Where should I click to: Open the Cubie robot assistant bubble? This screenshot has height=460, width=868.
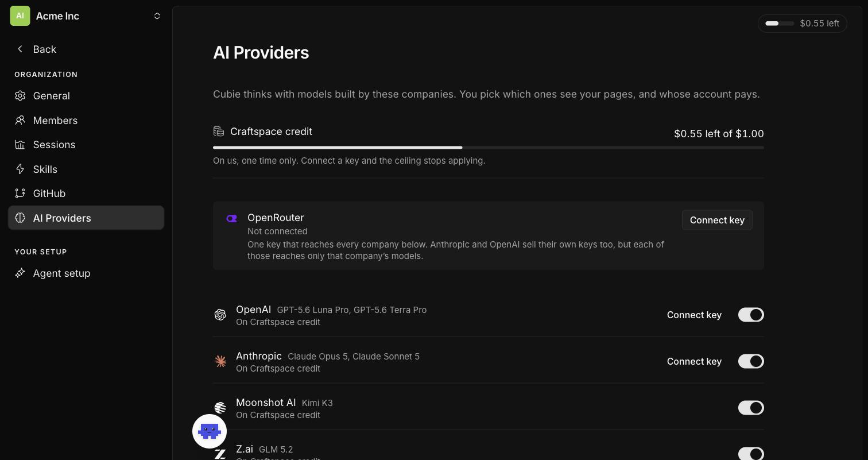click(x=210, y=431)
